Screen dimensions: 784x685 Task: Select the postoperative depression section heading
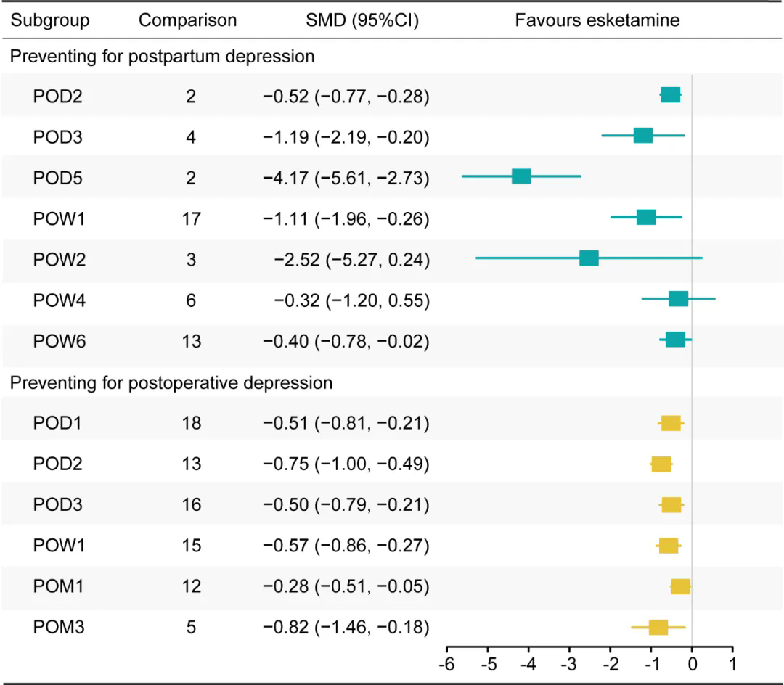(171, 382)
